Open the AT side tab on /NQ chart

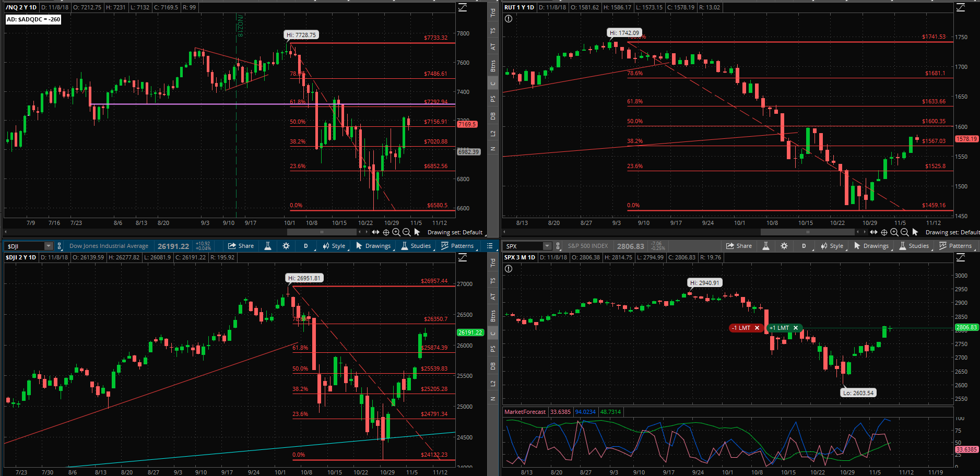[x=493, y=47]
